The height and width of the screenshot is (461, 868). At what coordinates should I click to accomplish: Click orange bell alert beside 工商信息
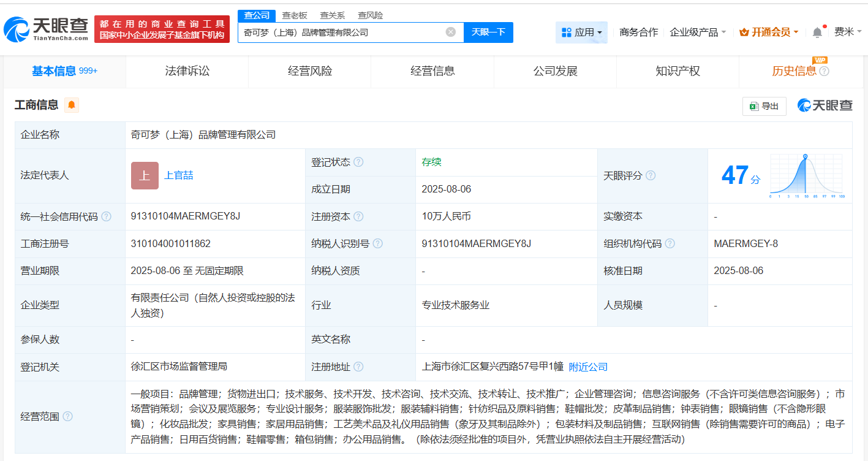coord(72,105)
